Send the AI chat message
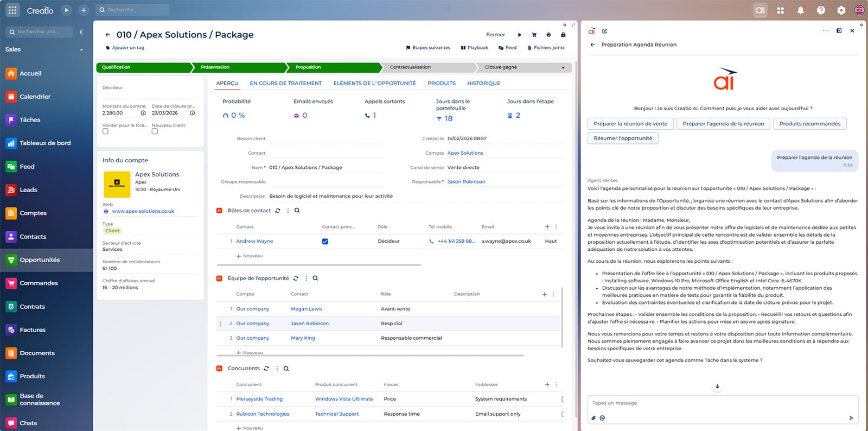The height and width of the screenshot is (431, 868). coord(851,418)
